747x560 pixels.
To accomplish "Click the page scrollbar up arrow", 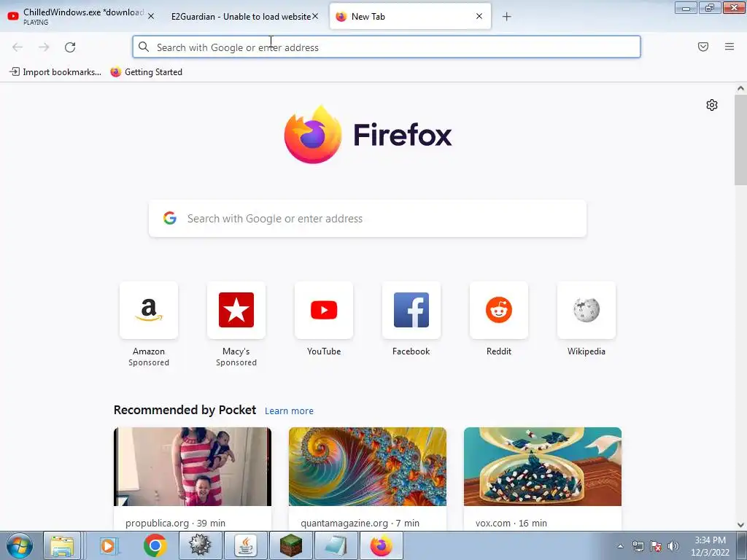I will click(740, 88).
